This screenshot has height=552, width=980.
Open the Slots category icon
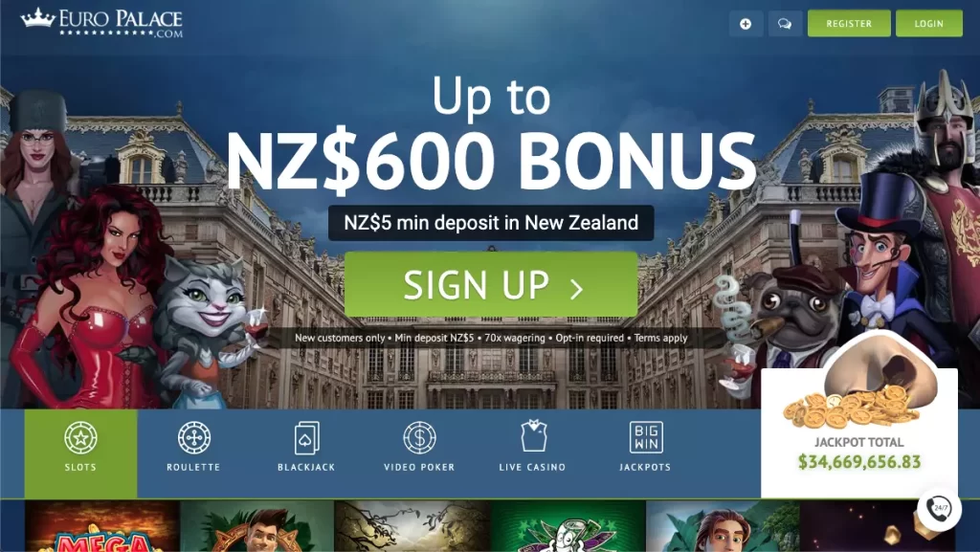coord(80,437)
